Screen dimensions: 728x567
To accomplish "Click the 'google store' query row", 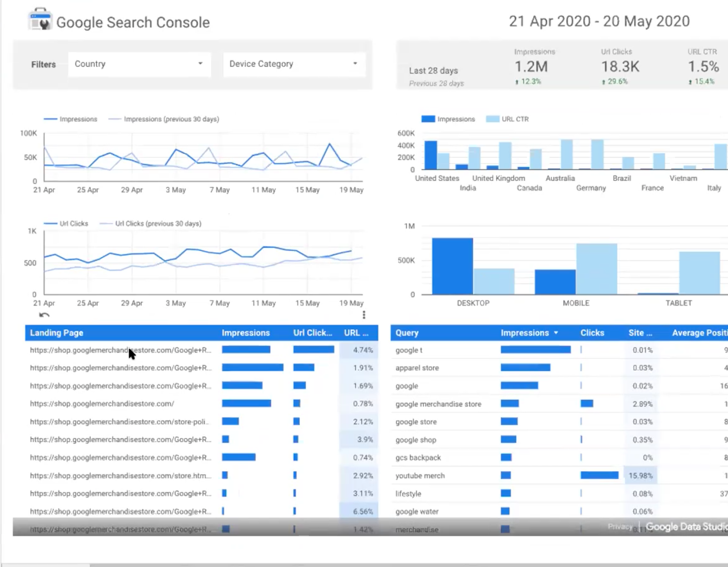I will click(x=559, y=422).
